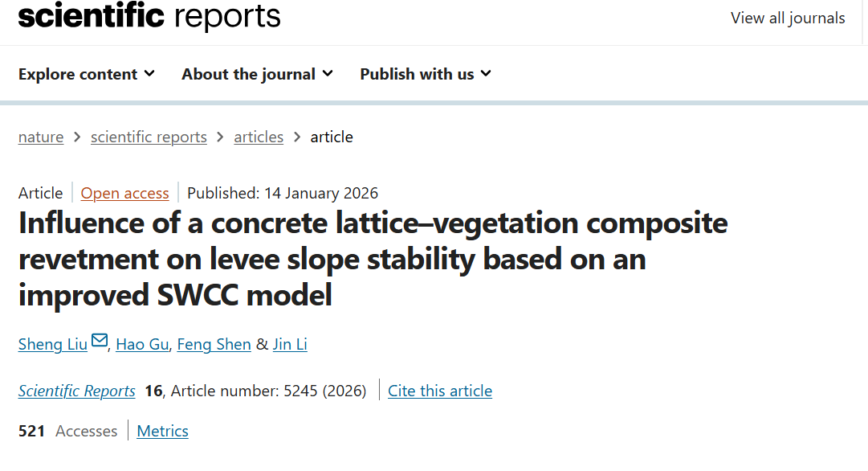Click the Publish with us chevron arrow
The image size is (868, 471).
(x=485, y=73)
